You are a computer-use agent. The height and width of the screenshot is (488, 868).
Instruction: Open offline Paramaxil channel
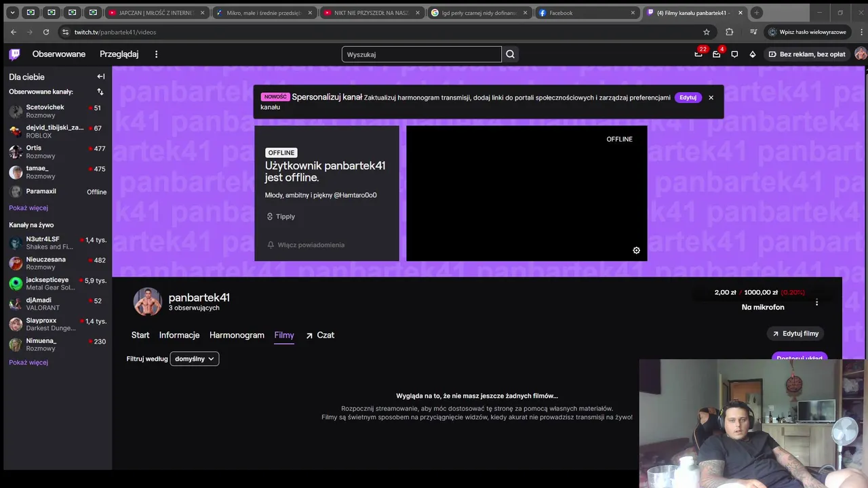click(x=58, y=192)
